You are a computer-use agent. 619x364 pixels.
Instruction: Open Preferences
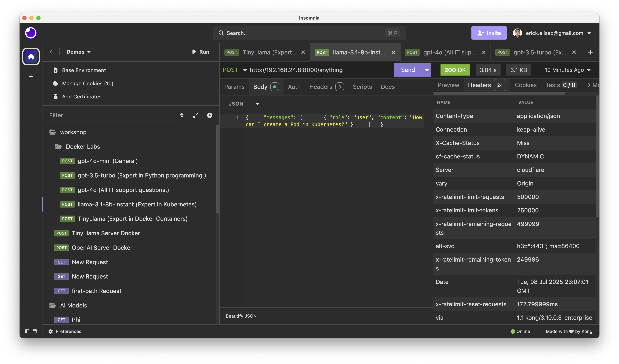65,331
